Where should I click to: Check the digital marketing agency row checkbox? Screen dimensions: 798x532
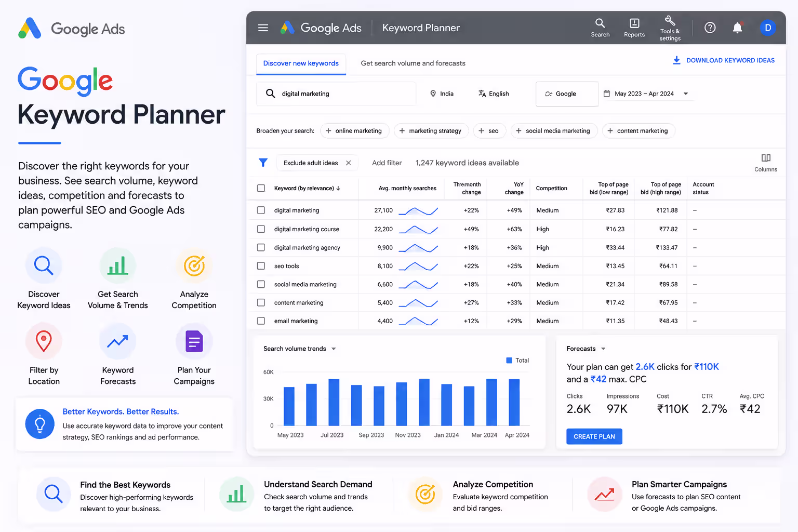click(261, 248)
